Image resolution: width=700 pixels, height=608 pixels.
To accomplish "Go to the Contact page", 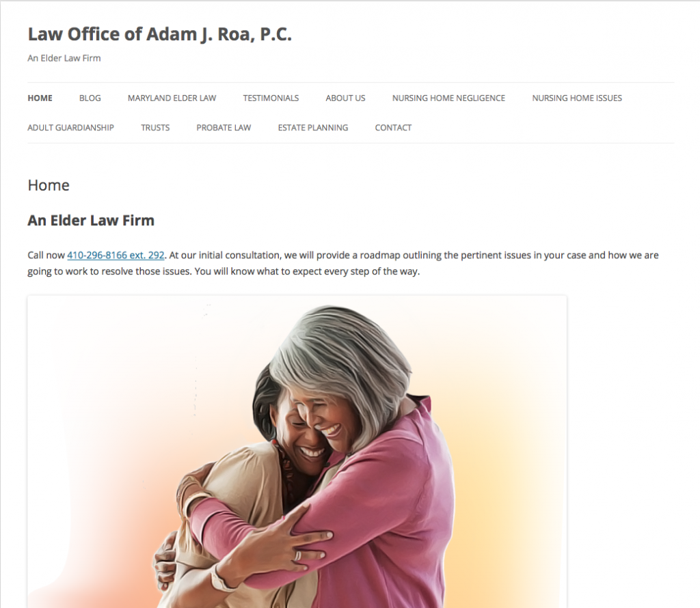I will pos(393,128).
